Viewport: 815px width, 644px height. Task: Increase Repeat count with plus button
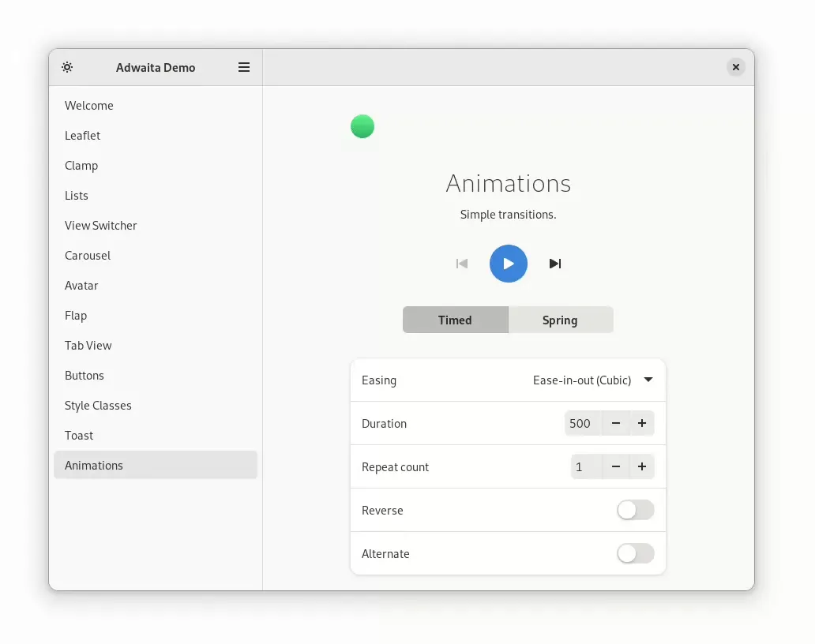click(x=642, y=467)
